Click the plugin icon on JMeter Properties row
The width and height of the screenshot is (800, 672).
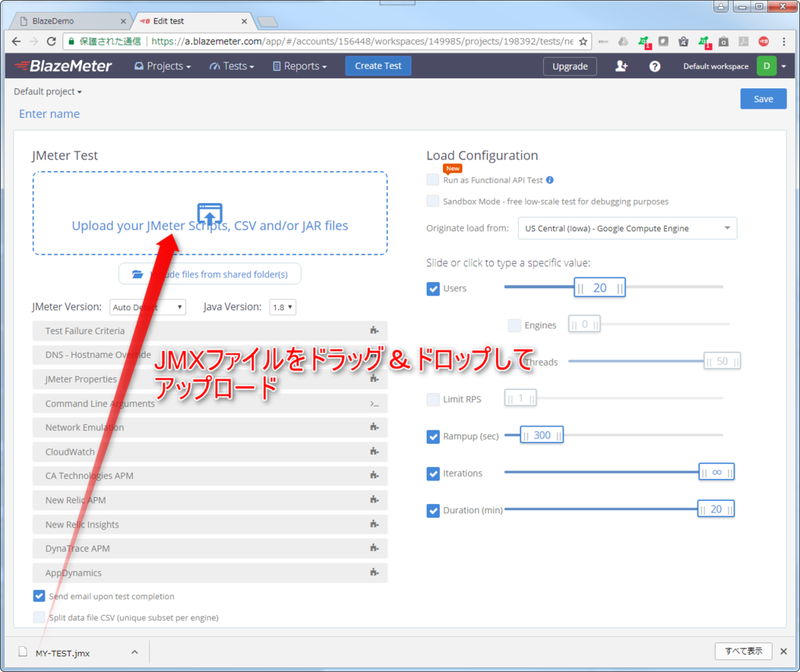374,379
